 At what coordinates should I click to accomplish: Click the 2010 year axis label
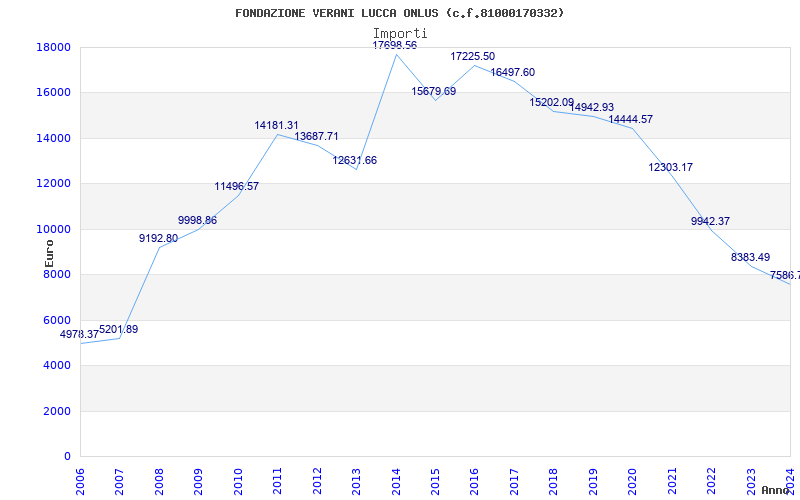tap(238, 481)
